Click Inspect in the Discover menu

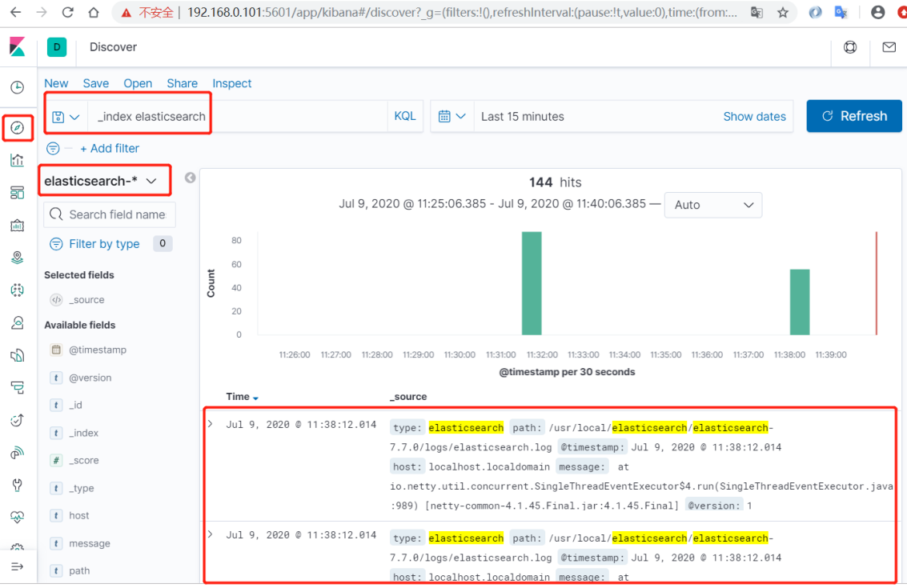232,83
